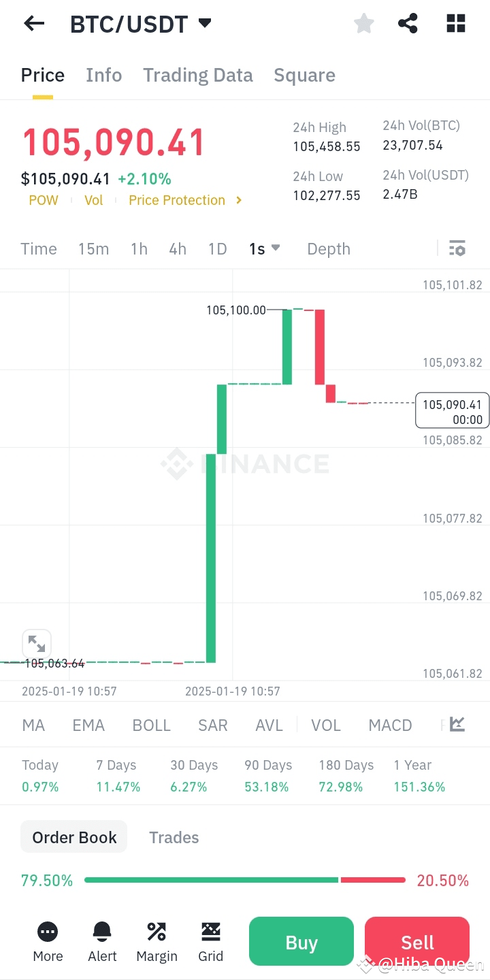The image size is (490, 980).
Task: Tap the back arrow icon
Action: coord(34,24)
